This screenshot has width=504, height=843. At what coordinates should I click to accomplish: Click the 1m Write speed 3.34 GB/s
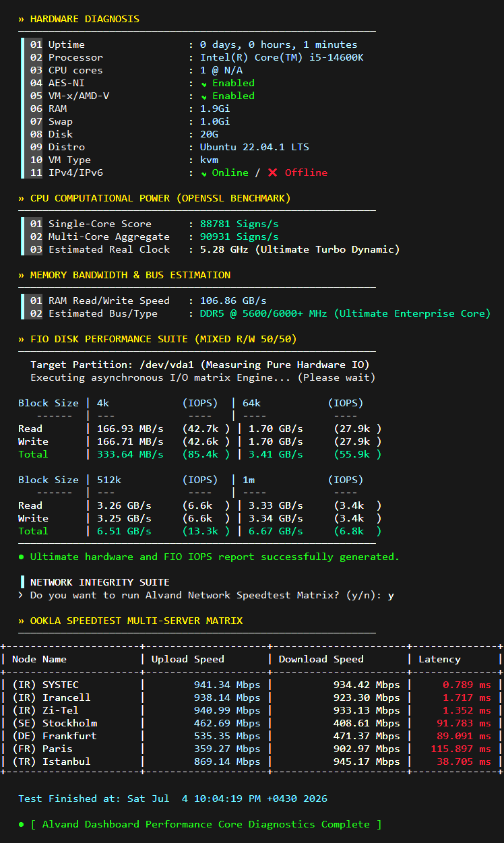(x=276, y=518)
